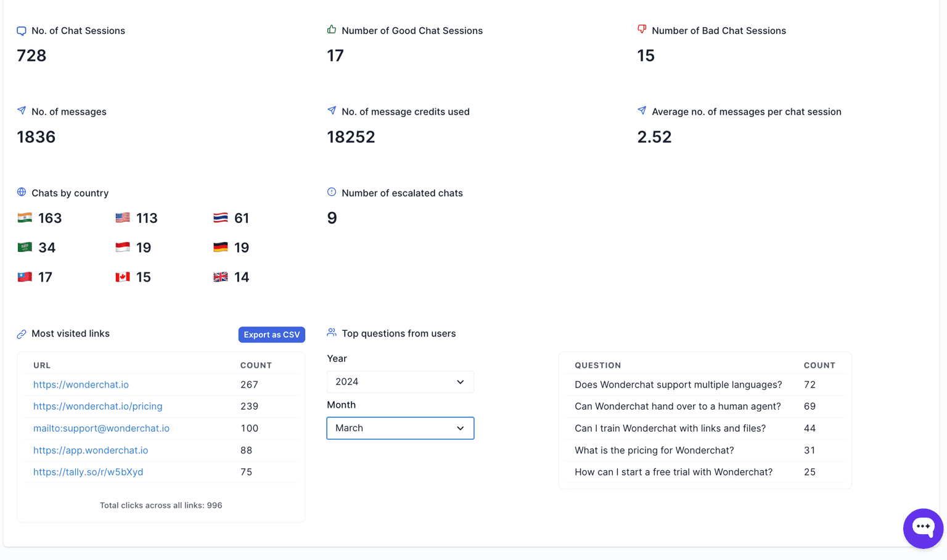The width and height of the screenshot is (947, 560).
Task: Click the 728 chat sessions value
Action: point(31,55)
